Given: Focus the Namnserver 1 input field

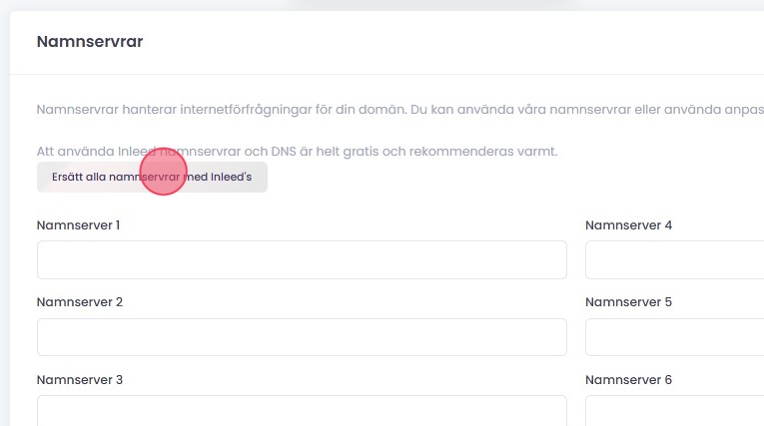Looking at the screenshot, I should [301, 260].
